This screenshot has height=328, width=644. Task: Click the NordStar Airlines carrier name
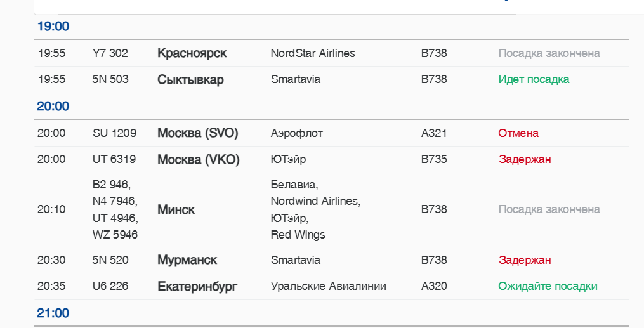coord(313,53)
